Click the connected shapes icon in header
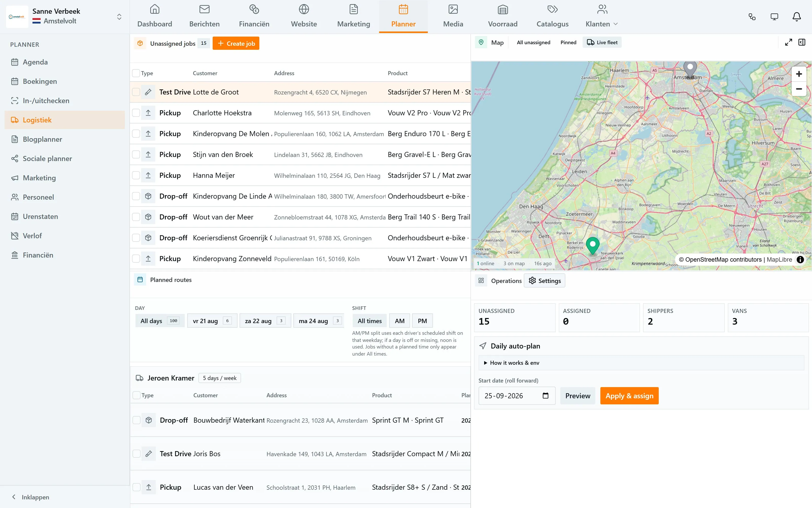This screenshot has height=508, width=812. click(752, 17)
